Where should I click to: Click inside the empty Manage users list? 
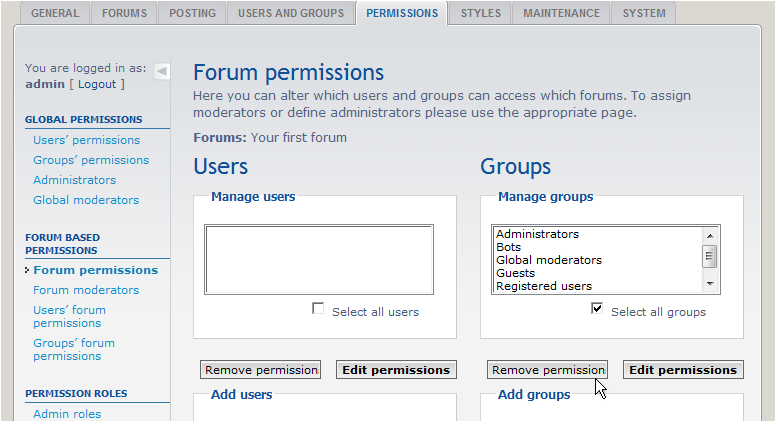coord(319,260)
